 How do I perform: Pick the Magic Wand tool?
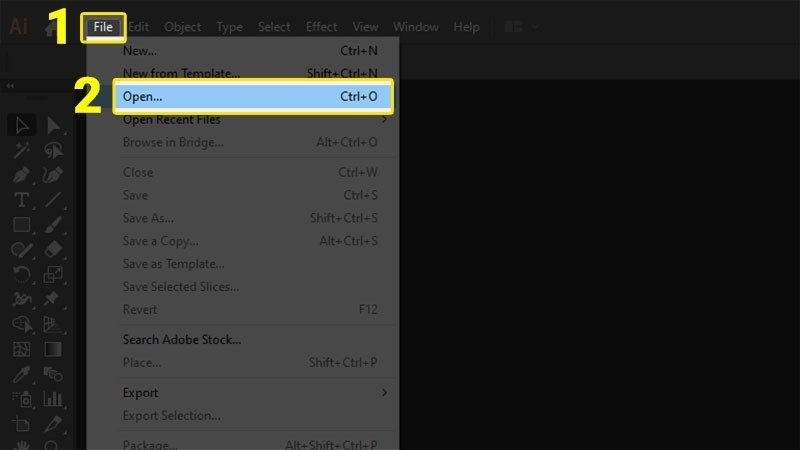tap(22, 150)
